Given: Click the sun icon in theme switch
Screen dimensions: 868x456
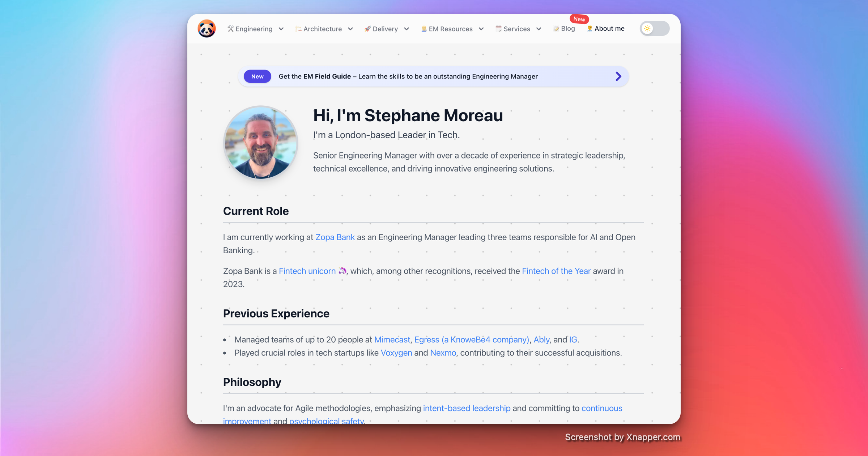Looking at the screenshot, I should 647,29.
